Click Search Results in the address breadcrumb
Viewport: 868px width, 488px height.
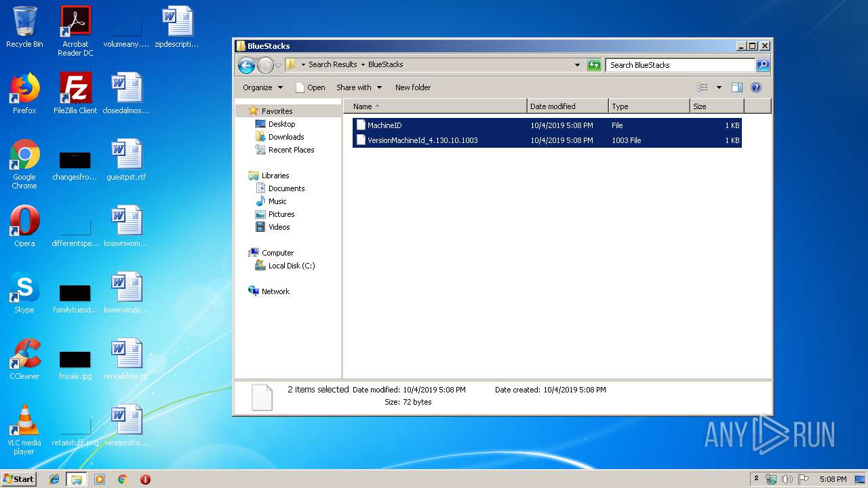(x=332, y=65)
